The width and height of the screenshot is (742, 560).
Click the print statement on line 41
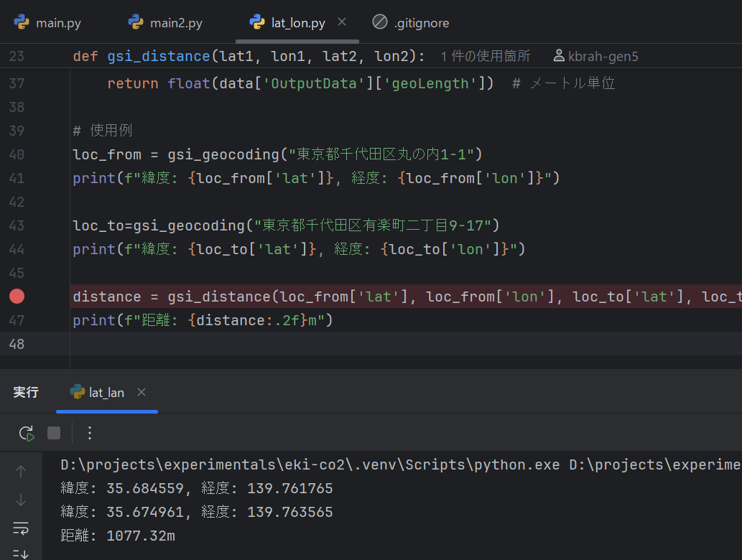(316, 178)
